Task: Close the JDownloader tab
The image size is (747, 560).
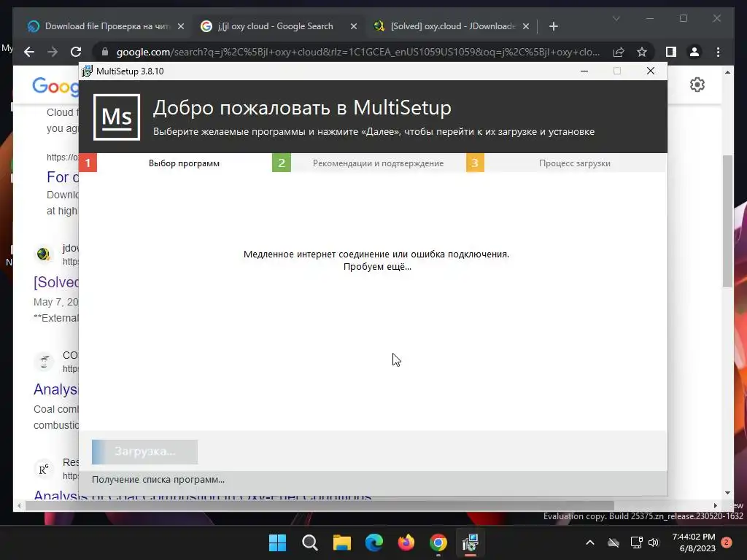Action: click(x=525, y=27)
